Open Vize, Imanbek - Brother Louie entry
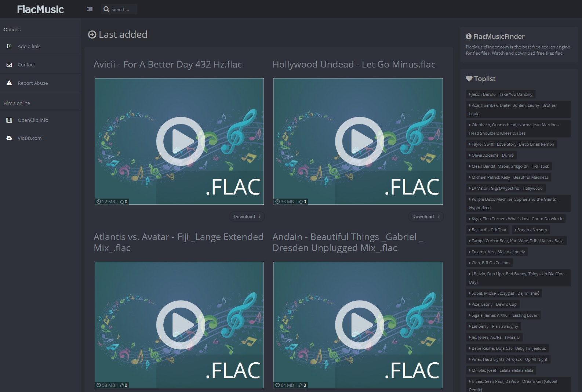This screenshot has height=392, width=582. pyautogui.click(x=518, y=109)
